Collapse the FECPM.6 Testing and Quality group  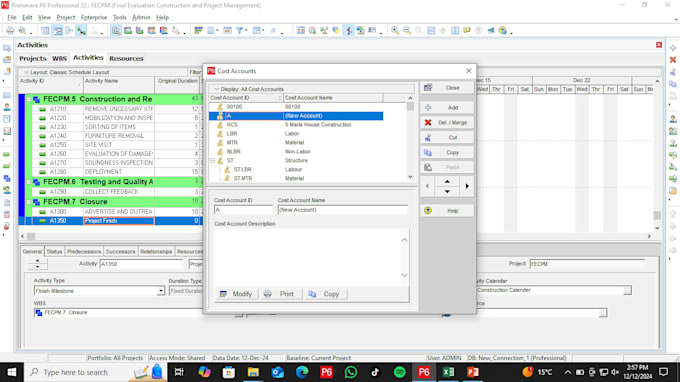[29, 182]
